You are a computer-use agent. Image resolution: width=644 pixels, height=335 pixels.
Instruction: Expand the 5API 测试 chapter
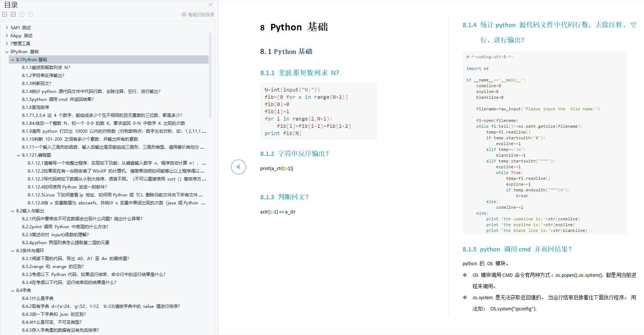pyautogui.click(x=7, y=27)
